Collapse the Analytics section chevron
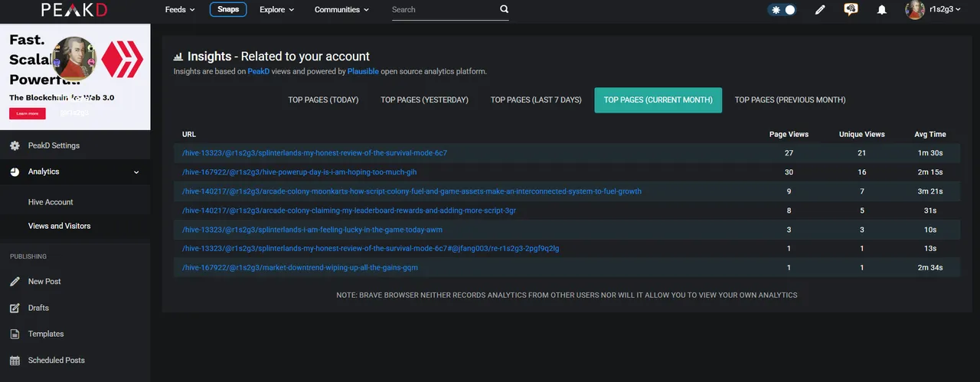This screenshot has height=382, width=980. coord(136,172)
